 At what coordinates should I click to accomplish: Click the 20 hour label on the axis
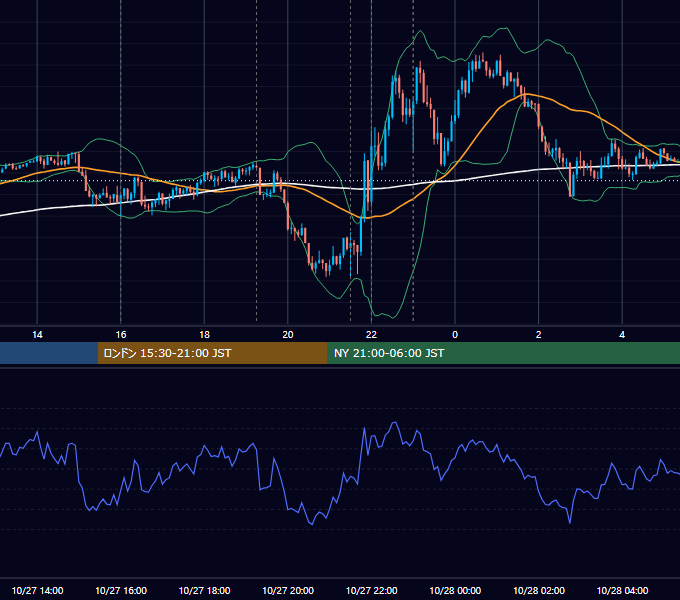[x=288, y=335]
